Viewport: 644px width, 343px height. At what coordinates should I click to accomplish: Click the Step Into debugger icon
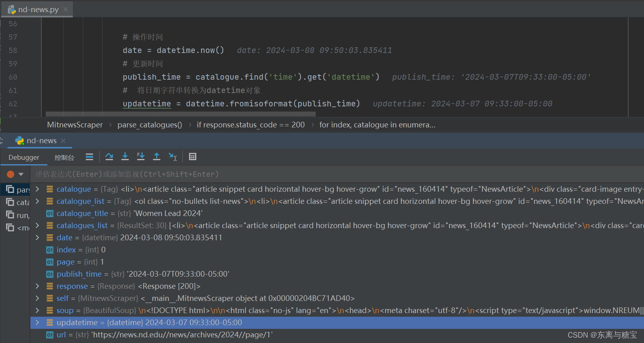(x=125, y=157)
